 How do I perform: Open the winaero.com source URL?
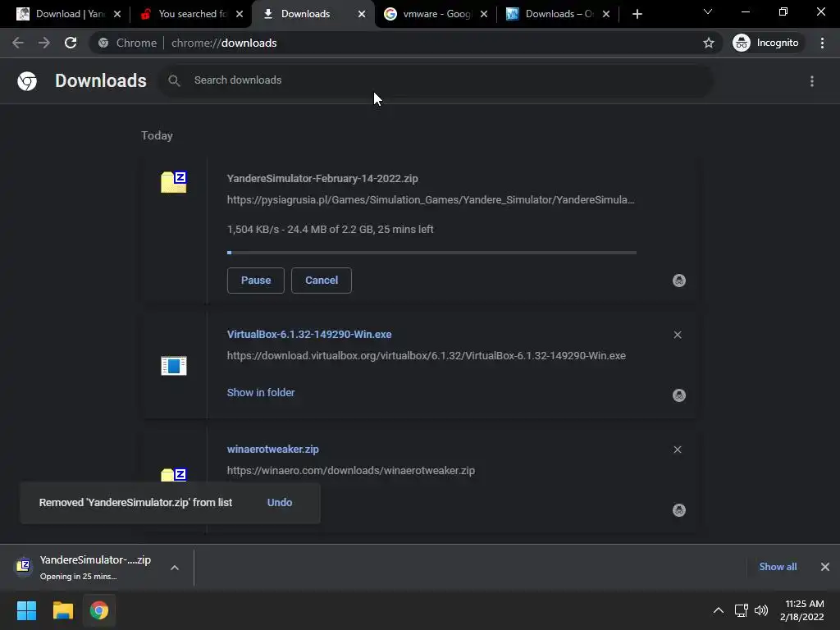coord(351,471)
